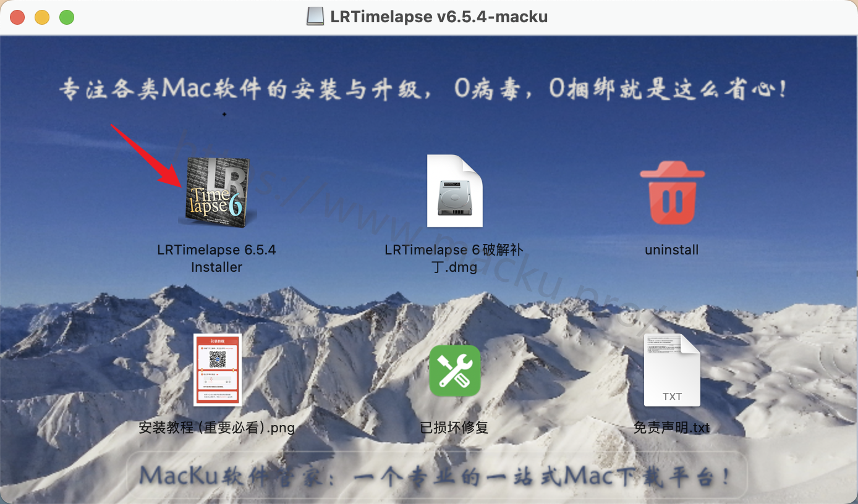Select the 免责声明.txt filename
This screenshot has width=858, height=504.
pos(672,427)
